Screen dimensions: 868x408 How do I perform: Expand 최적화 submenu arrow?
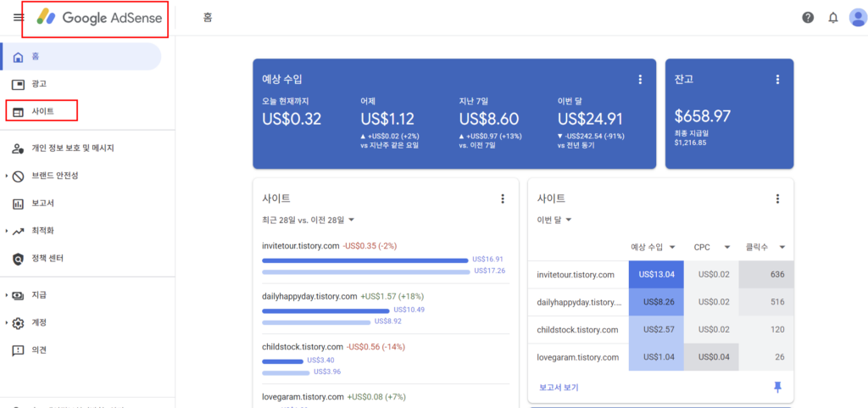tap(7, 231)
